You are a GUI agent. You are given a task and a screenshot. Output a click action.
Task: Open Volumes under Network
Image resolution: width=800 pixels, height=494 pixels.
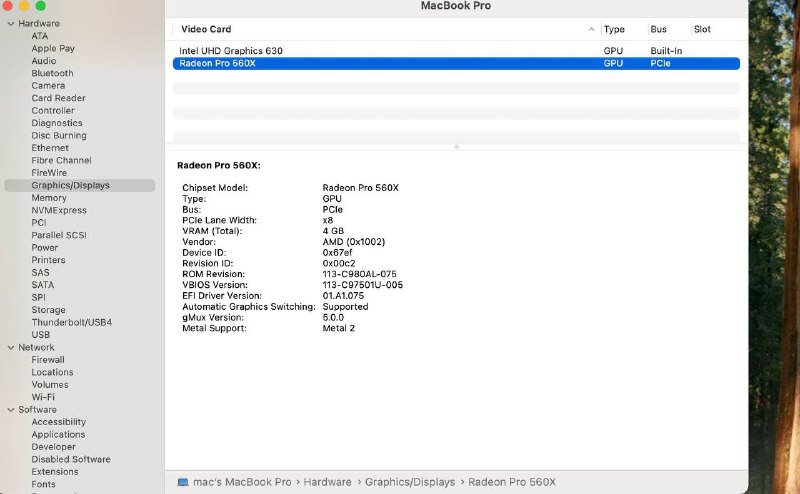[49, 385]
